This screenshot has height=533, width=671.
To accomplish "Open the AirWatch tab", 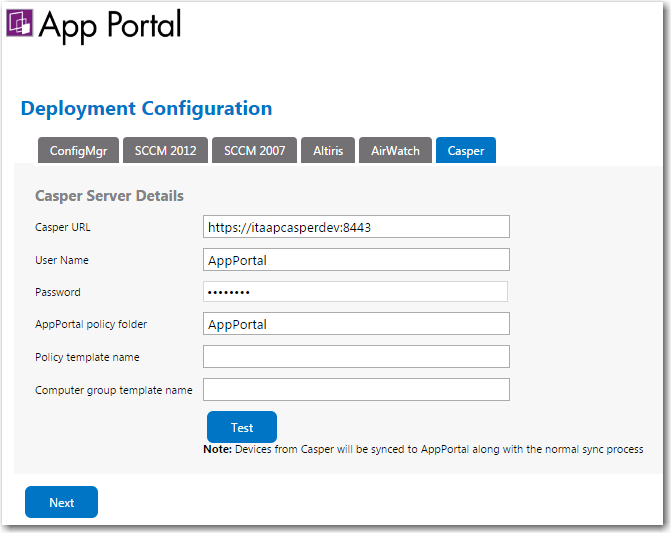I will [395, 151].
